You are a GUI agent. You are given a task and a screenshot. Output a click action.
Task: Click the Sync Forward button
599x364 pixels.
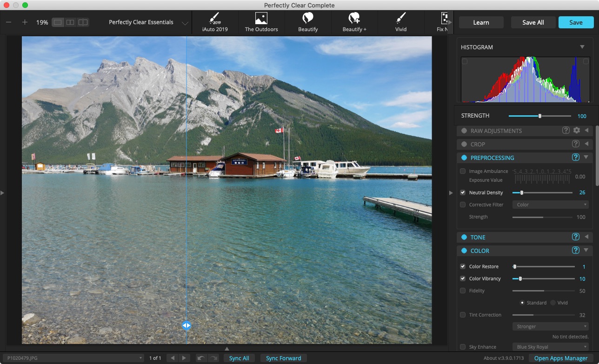tap(283, 358)
